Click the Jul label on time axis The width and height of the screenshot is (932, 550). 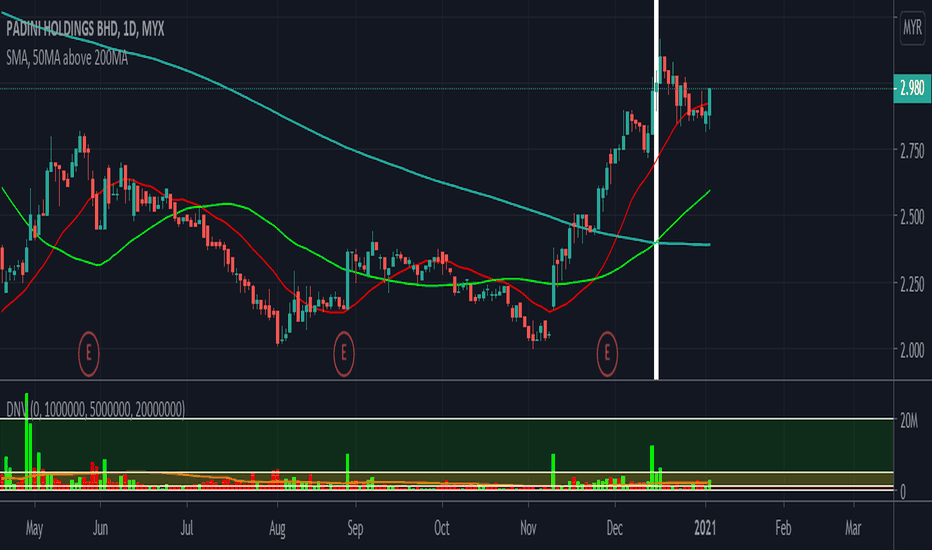click(x=187, y=528)
